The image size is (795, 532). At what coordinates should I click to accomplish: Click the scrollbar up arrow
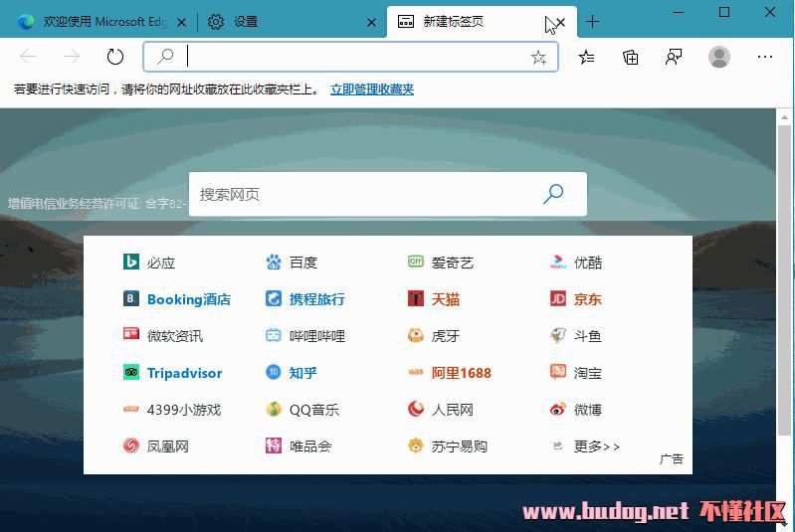784,117
